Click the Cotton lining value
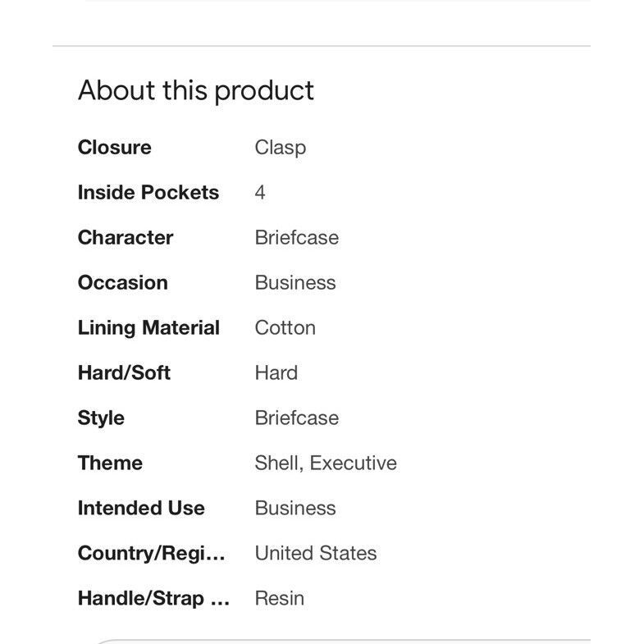This screenshot has width=644, height=644. click(285, 328)
